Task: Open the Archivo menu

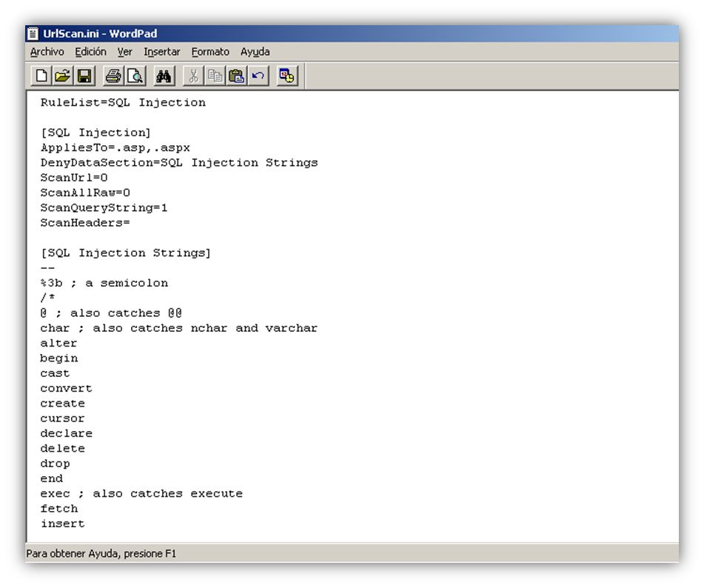Action: 47,52
